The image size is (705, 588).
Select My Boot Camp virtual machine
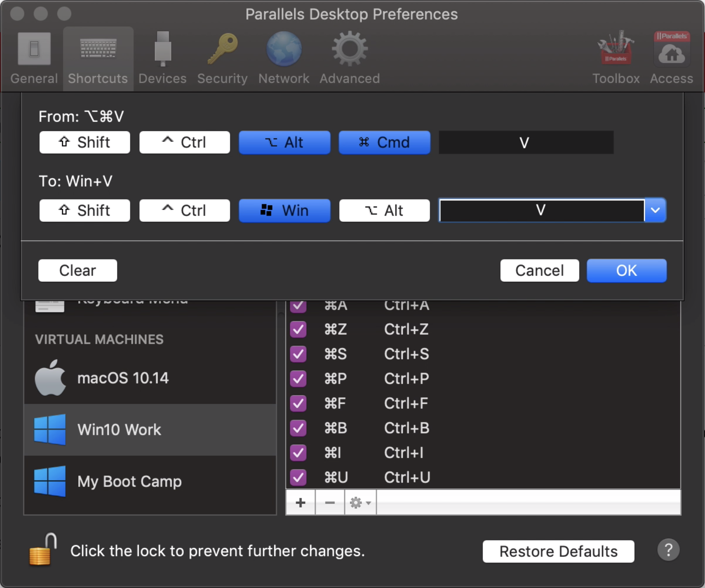click(x=150, y=481)
